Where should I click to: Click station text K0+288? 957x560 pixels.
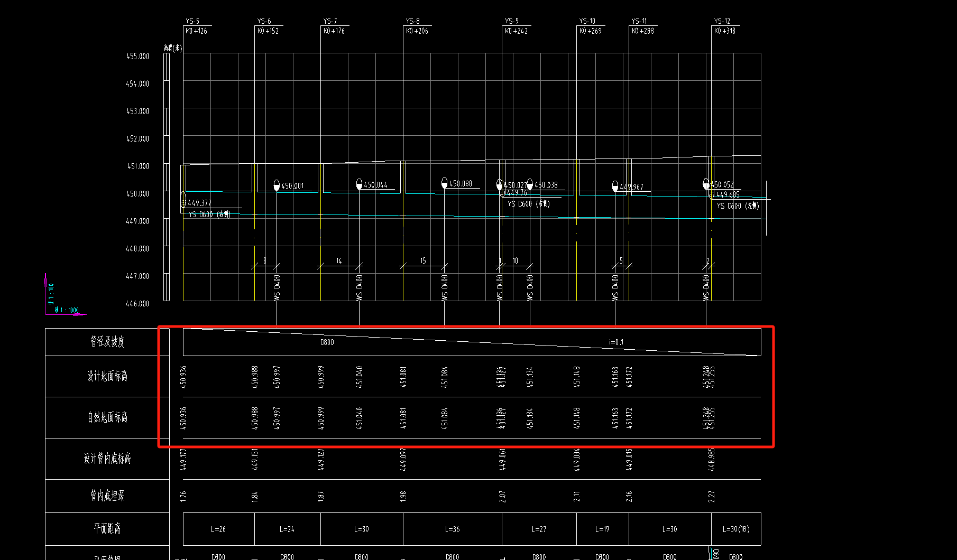[642, 31]
